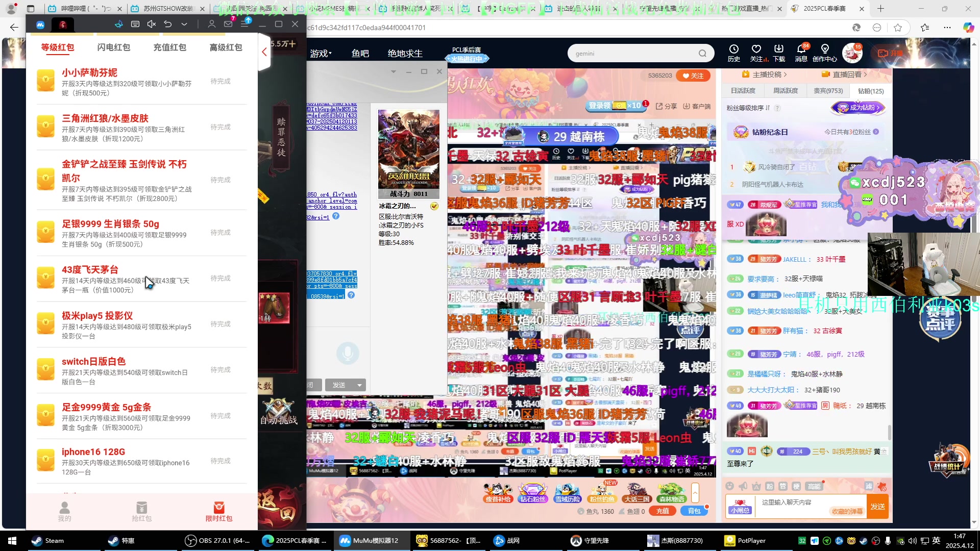980x551 pixels.
Task: Expand the 今日共有3位粉丝 arrow
Action: pos(876,132)
